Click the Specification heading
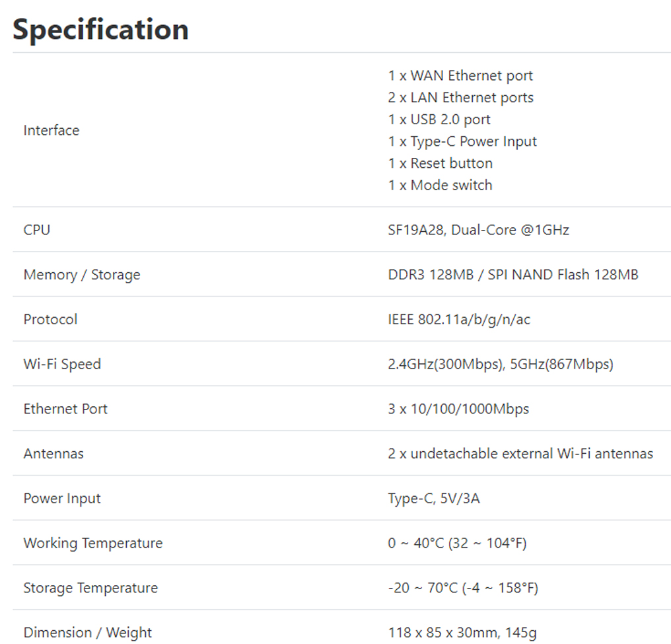 (x=100, y=30)
